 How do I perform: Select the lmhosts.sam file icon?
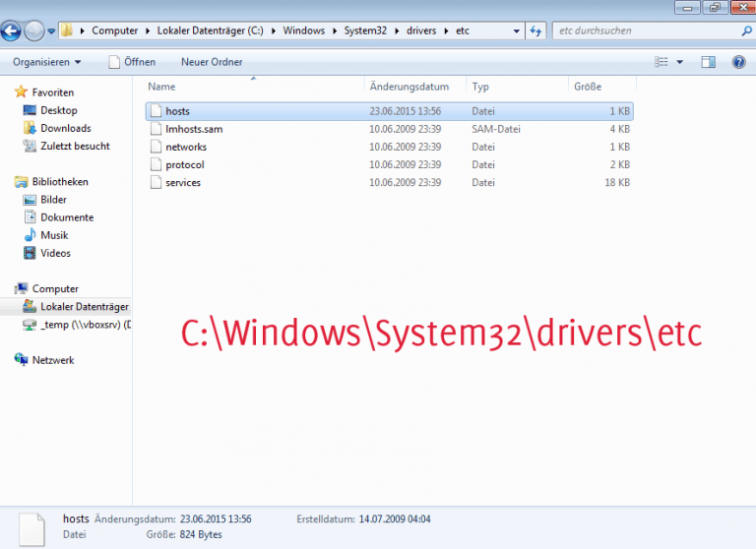156,129
